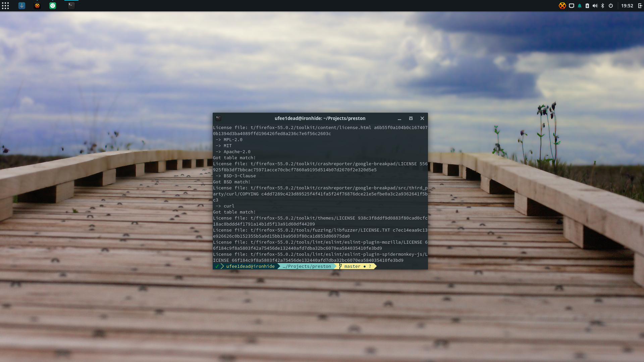This screenshot has height=362, width=644.
Task: Click the '-> curl' output line
Action: tap(225, 206)
